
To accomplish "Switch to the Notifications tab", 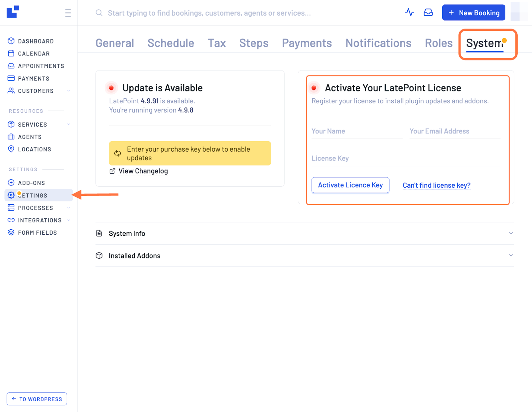I will 378,43.
